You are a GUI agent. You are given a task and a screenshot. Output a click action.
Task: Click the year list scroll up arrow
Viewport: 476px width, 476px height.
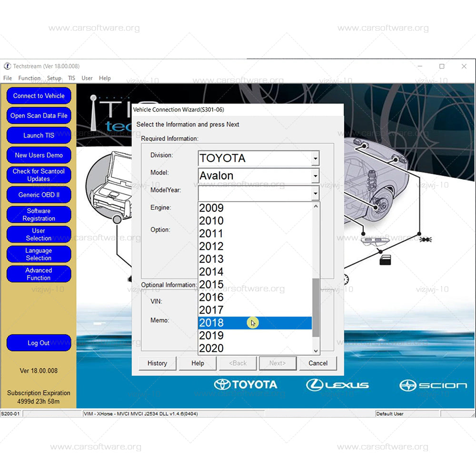pyautogui.click(x=316, y=207)
